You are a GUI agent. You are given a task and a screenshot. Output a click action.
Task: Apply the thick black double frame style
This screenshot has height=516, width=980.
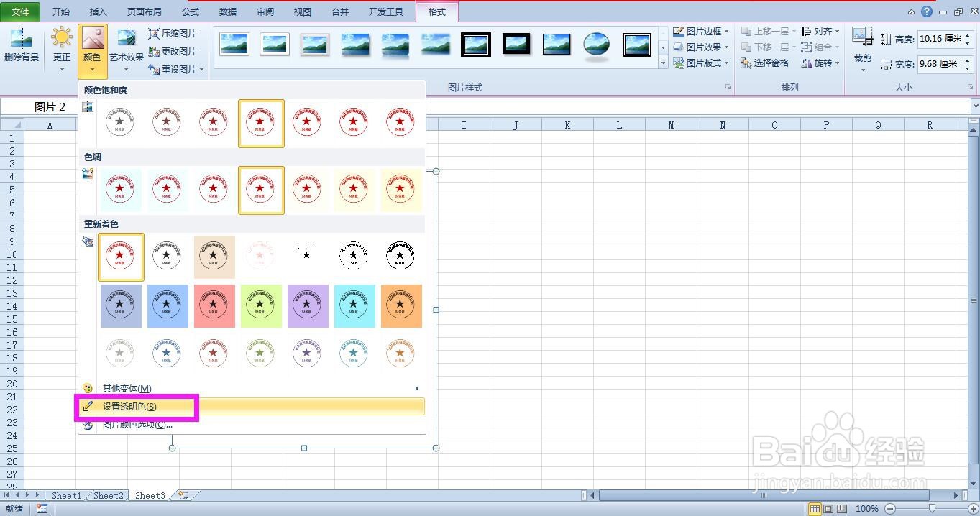[x=475, y=45]
